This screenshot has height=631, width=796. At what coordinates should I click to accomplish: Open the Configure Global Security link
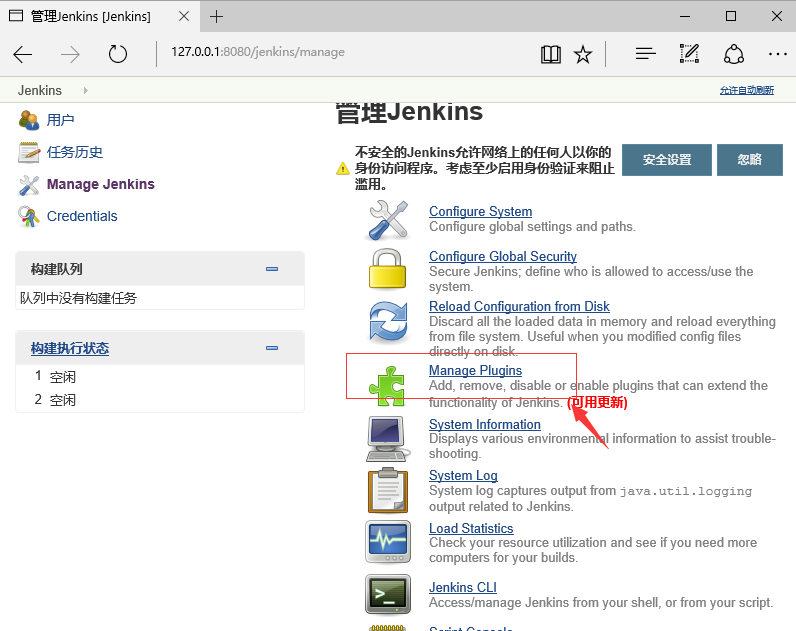pyautogui.click(x=503, y=256)
